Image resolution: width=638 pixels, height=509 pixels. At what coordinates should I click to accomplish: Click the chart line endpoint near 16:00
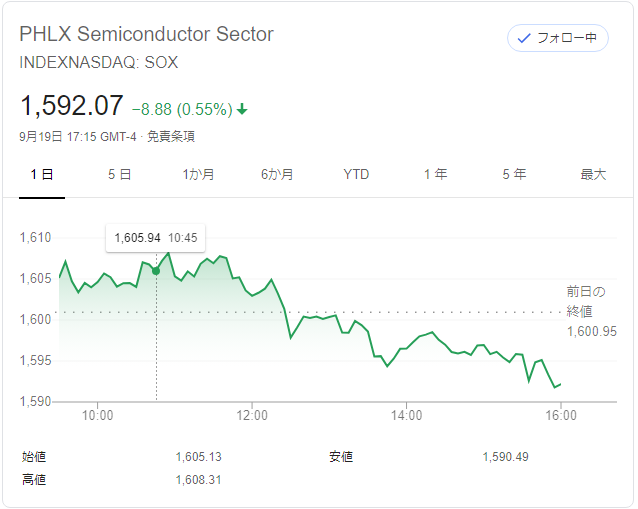pos(561,384)
